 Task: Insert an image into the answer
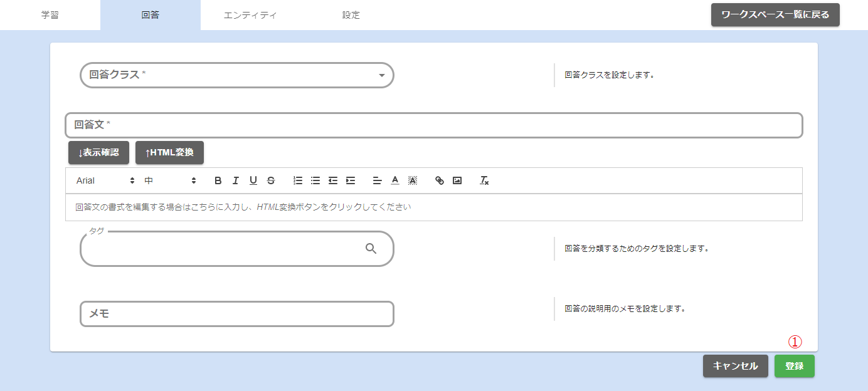coord(457,180)
